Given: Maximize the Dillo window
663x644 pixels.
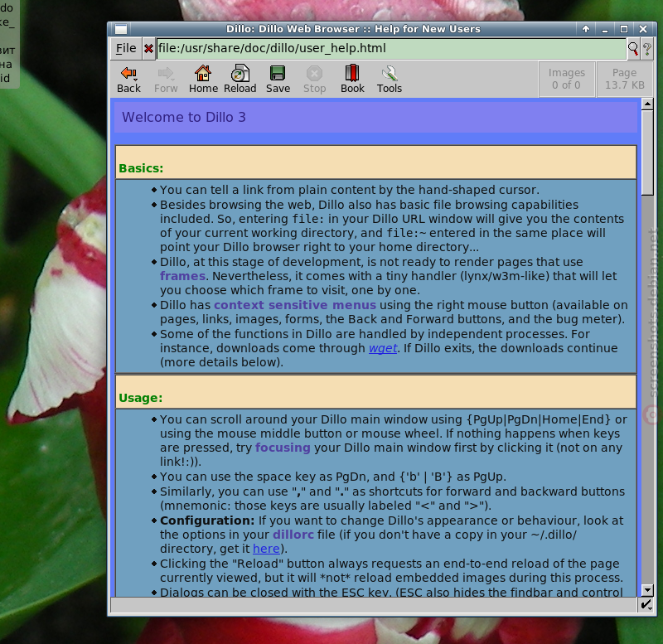Looking at the screenshot, I should point(624,29).
